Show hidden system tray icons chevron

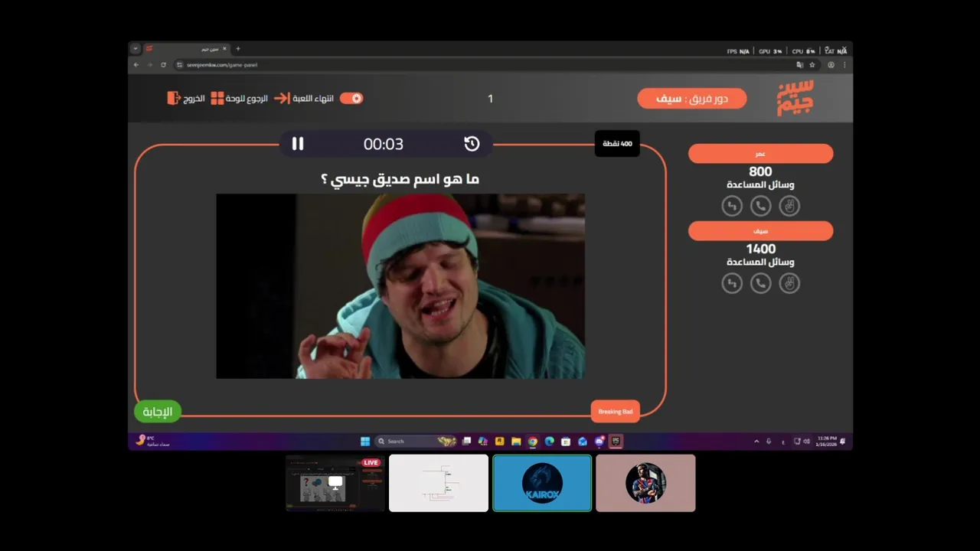(x=756, y=442)
